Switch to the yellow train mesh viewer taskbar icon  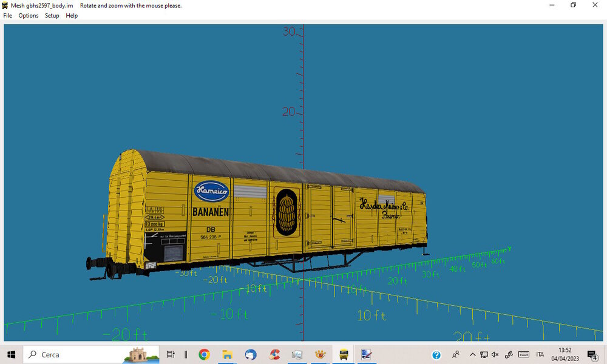(x=344, y=354)
